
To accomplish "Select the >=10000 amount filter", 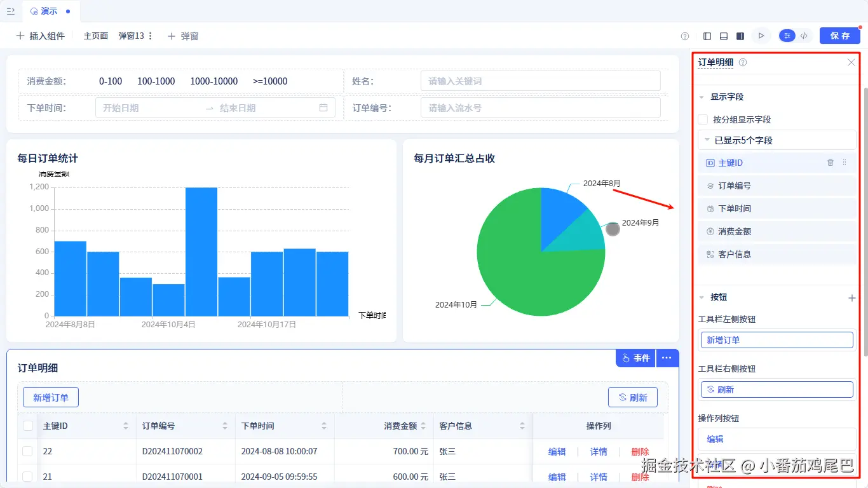I will pyautogui.click(x=270, y=81).
